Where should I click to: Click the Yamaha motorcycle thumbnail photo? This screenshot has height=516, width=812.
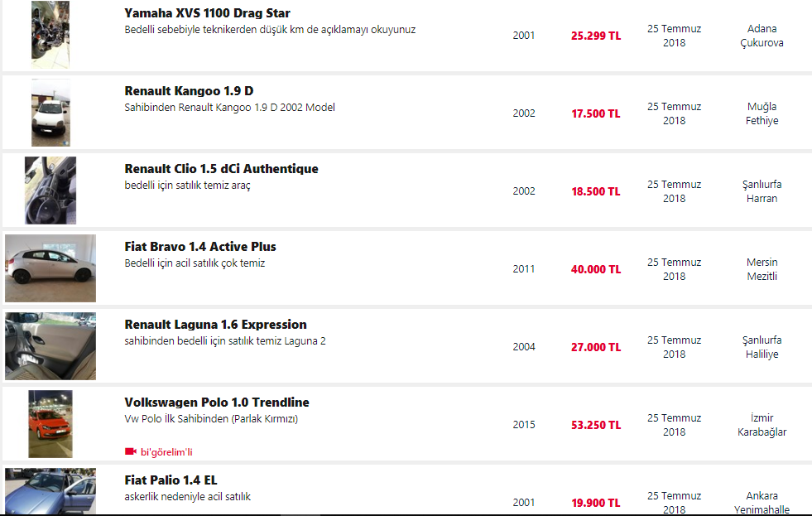point(50,35)
